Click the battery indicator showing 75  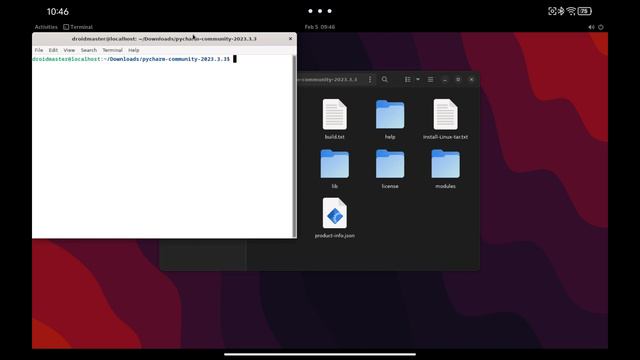point(585,11)
